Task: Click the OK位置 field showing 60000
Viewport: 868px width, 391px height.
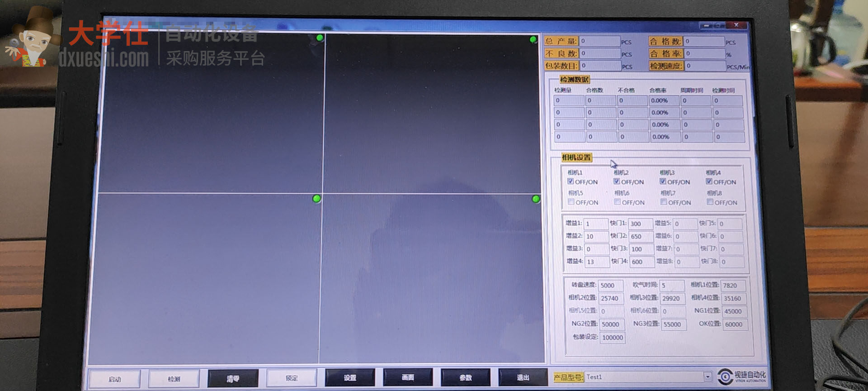Action: coord(735,324)
